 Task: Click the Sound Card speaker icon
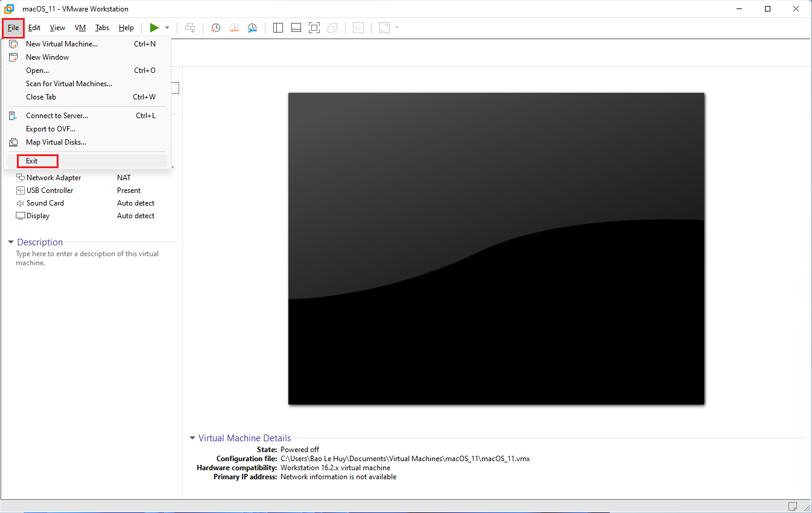coord(21,203)
